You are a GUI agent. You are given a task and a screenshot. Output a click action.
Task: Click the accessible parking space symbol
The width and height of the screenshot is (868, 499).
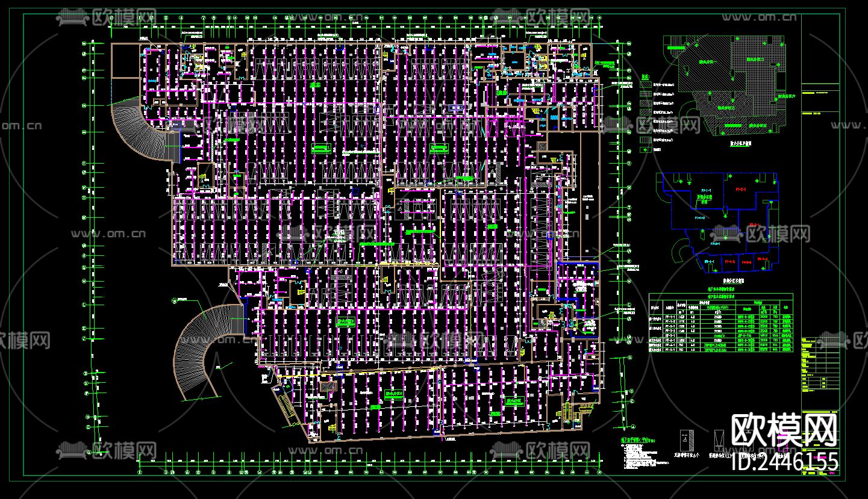[x=685, y=439]
